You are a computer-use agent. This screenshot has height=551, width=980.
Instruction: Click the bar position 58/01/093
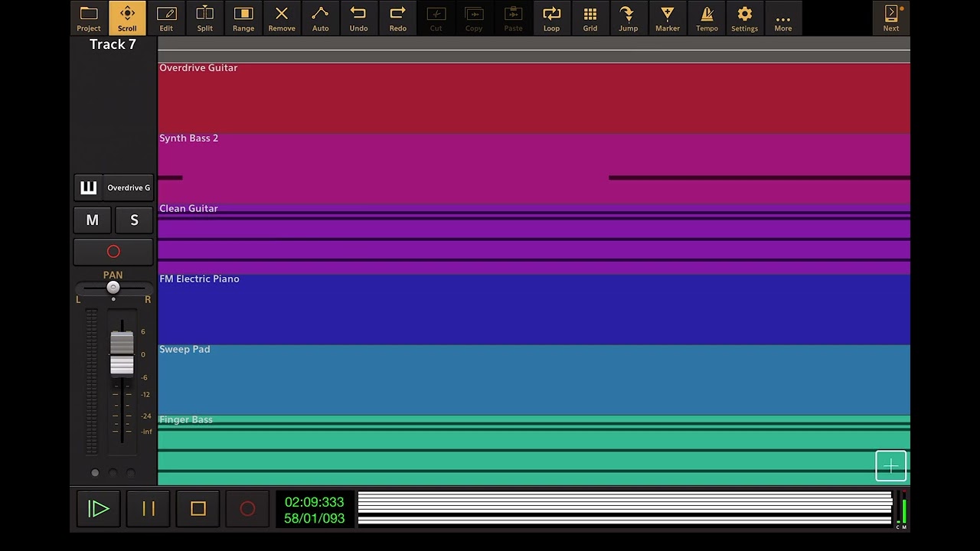coord(315,518)
